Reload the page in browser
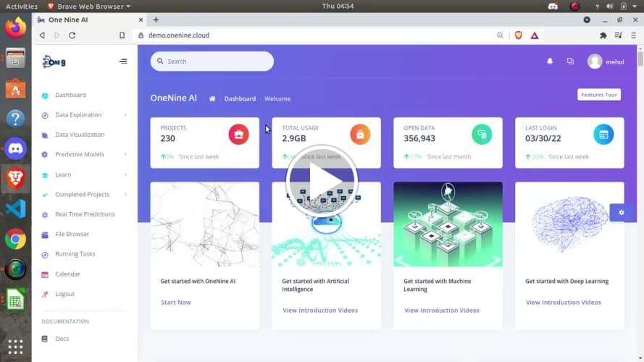This screenshot has width=644, height=362. coord(72,35)
